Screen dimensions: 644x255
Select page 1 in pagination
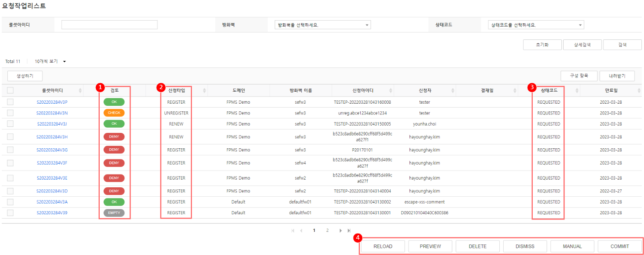point(314,231)
